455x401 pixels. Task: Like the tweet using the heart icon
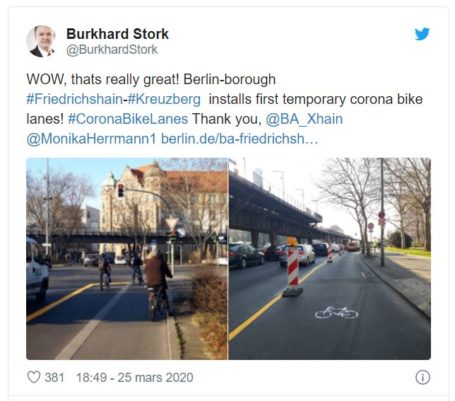point(33,377)
